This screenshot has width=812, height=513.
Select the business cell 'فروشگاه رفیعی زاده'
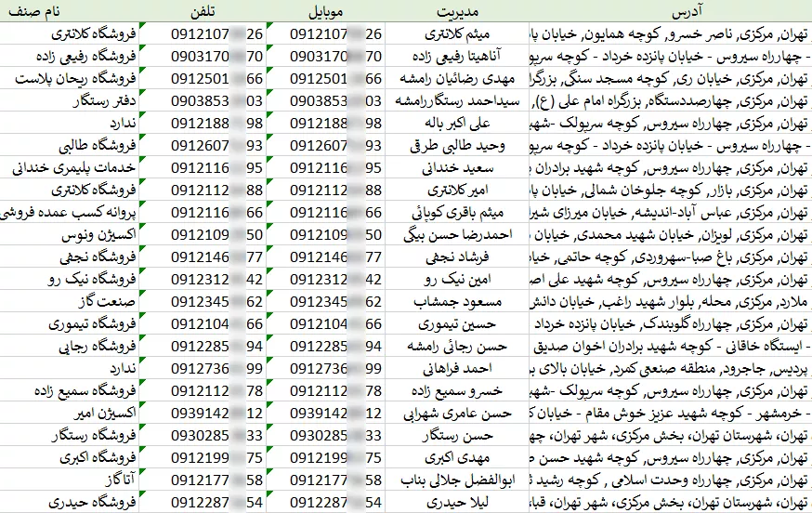pyautogui.click(x=70, y=56)
